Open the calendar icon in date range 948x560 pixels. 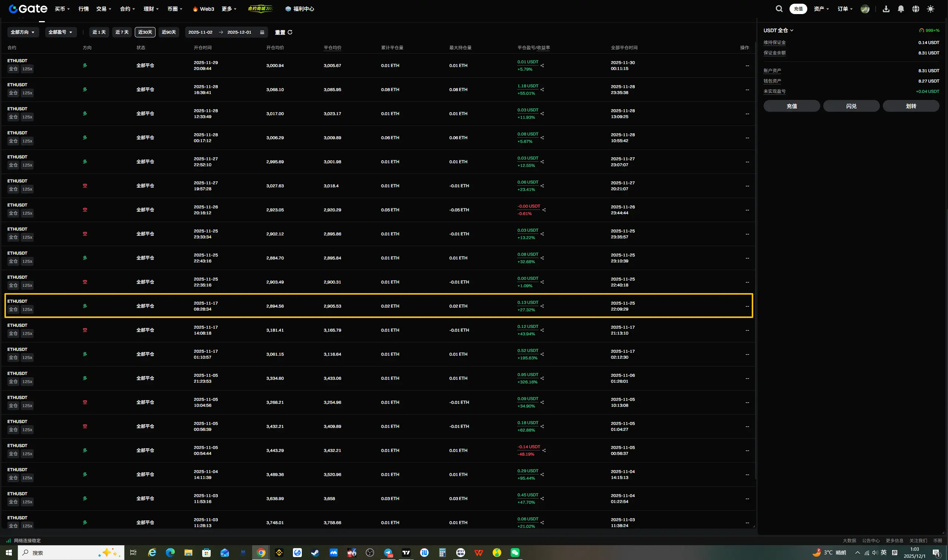pos(262,33)
